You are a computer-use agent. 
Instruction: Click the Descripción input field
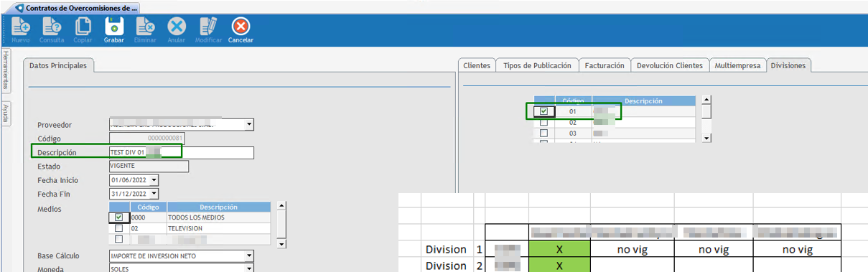(181, 152)
